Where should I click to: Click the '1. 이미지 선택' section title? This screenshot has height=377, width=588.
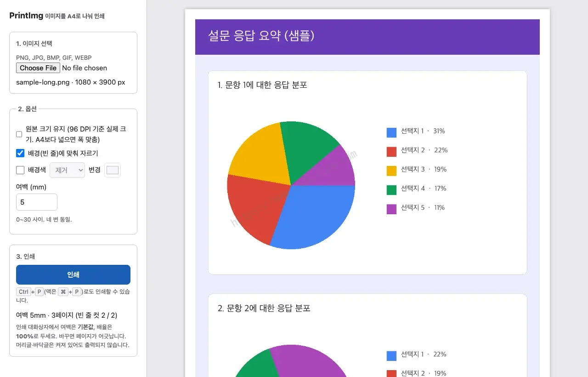[x=34, y=44]
